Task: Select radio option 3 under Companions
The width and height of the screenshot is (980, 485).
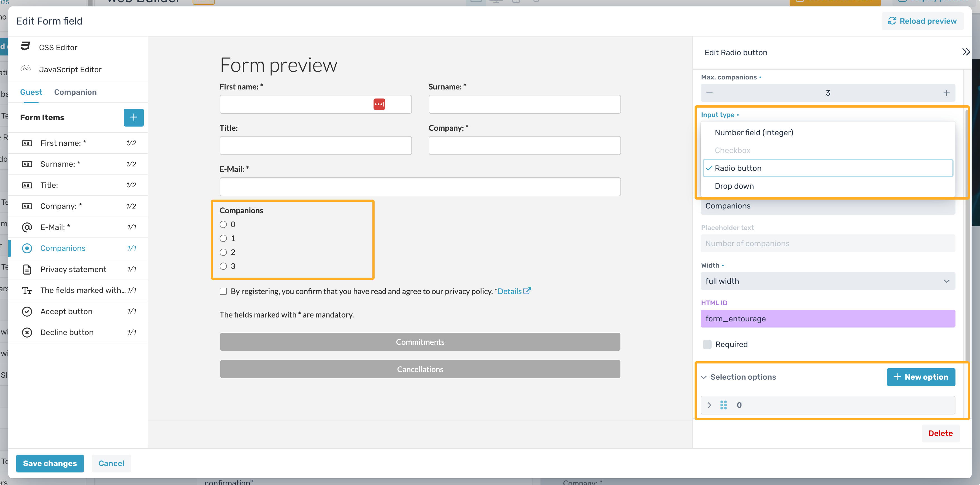Action: tap(223, 266)
